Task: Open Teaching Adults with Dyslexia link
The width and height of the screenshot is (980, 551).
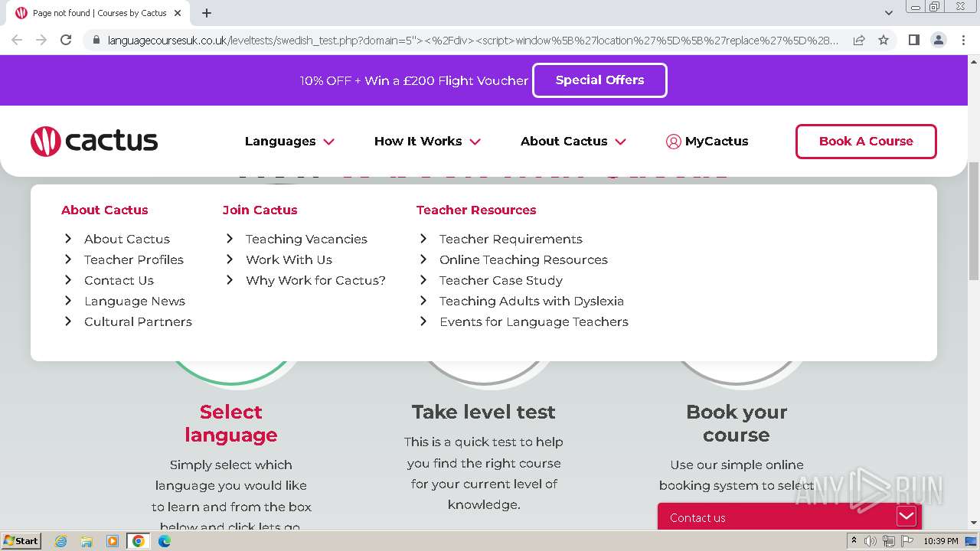Action: click(531, 301)
